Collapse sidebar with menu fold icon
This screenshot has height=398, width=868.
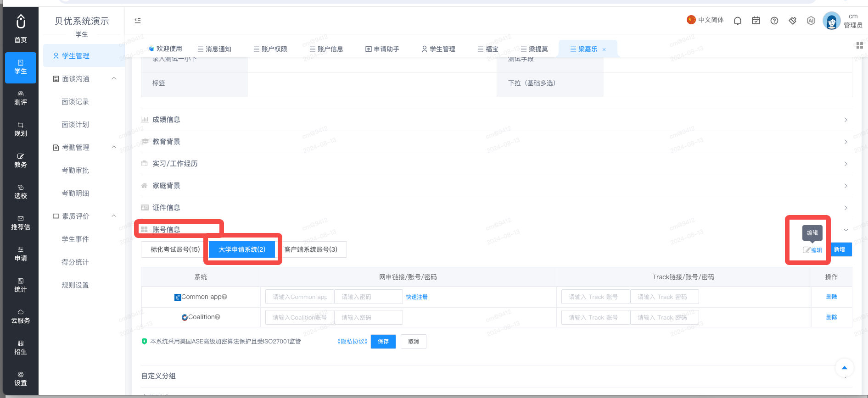138,21
